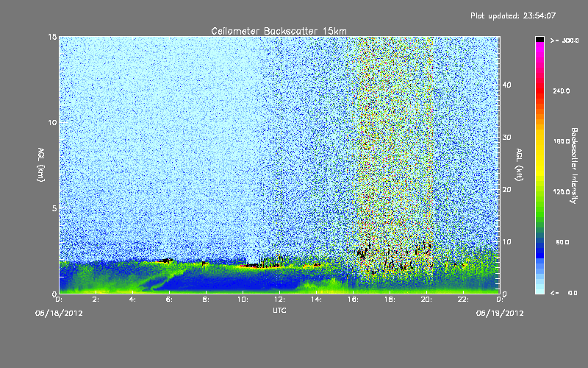This screenshot has height=368, width=588.
Task: Click the colorbar value 180.0
Action: tap(562, 141)
